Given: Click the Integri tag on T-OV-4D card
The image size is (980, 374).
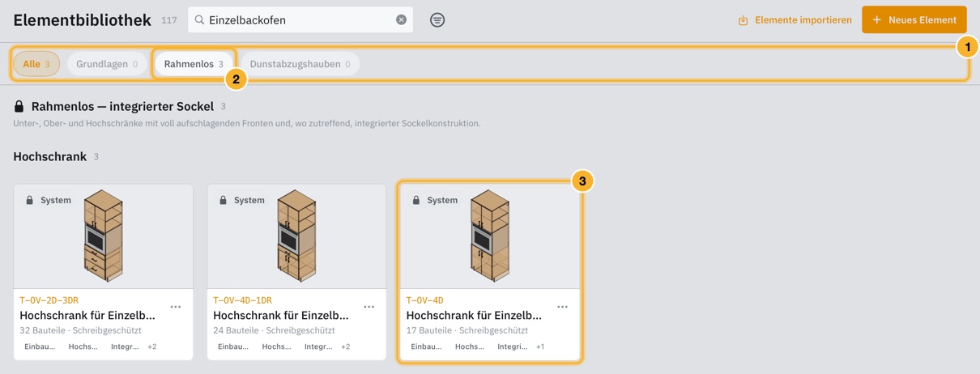Looking at the screenshot, I should (513, 346).
